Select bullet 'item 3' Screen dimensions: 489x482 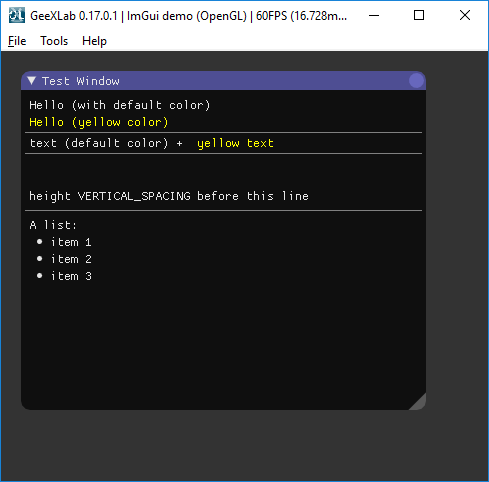(64, 276)
